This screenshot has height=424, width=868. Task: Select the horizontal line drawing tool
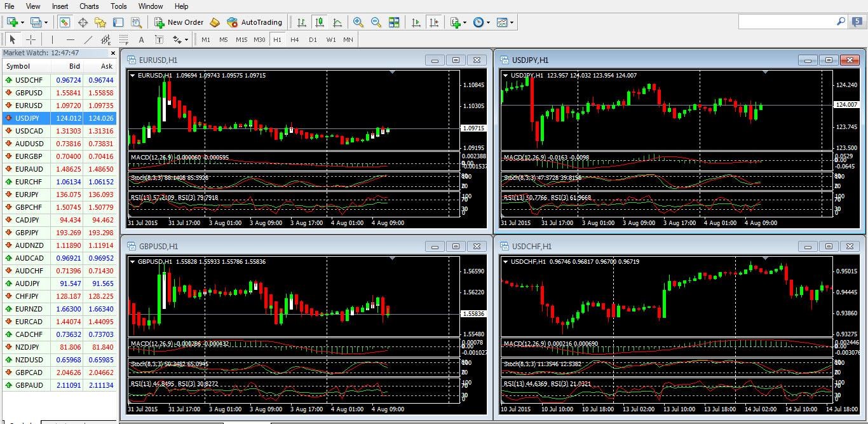point(69,39)
